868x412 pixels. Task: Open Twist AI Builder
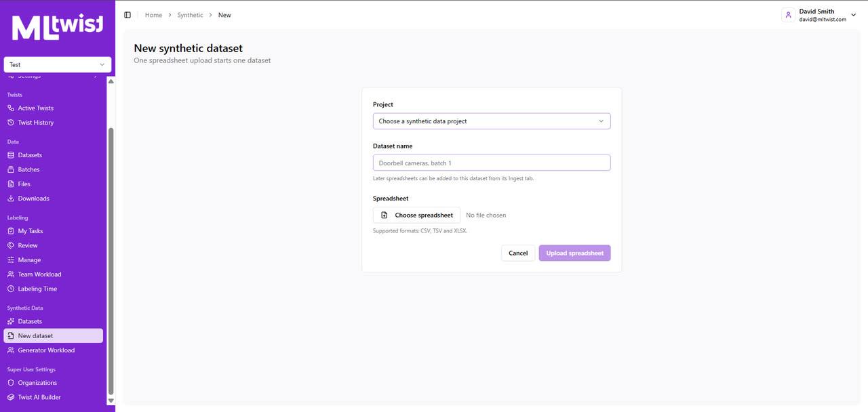coord(54,397)
